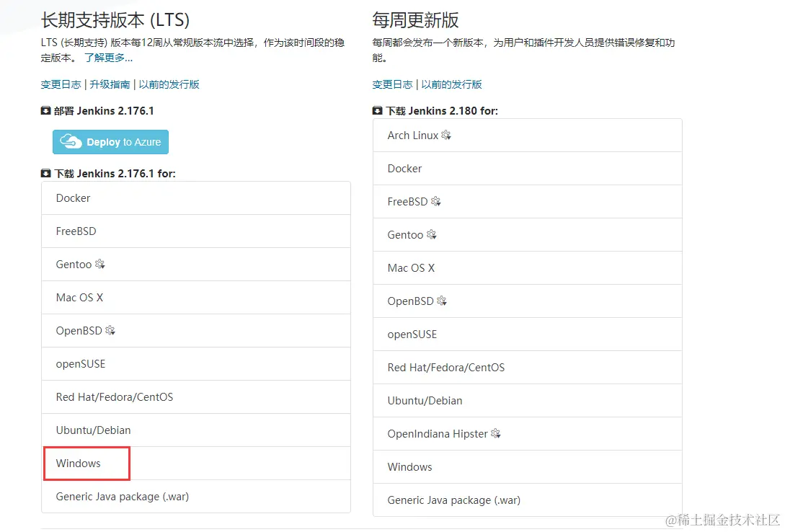Viewport: 785px width, 532px height.
Task: Open the 升级指南 link
Action: pos(110,84)
